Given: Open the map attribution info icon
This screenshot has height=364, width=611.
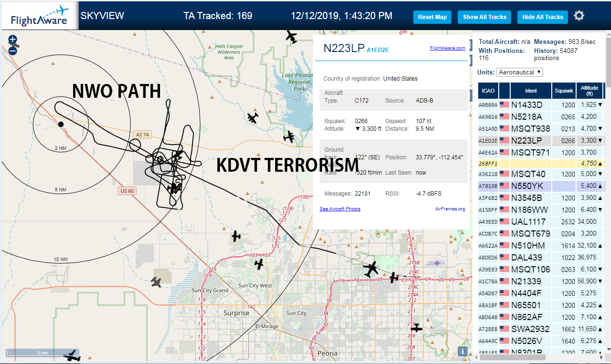Looking at the screenshot, I should pyautogui.click(x=462, y=352).
